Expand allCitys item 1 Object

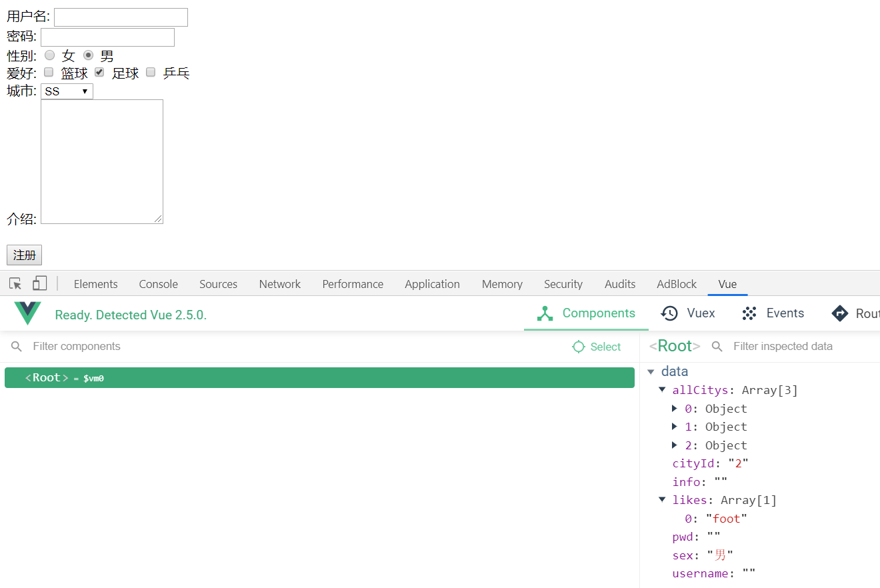(x=675, y=427)
